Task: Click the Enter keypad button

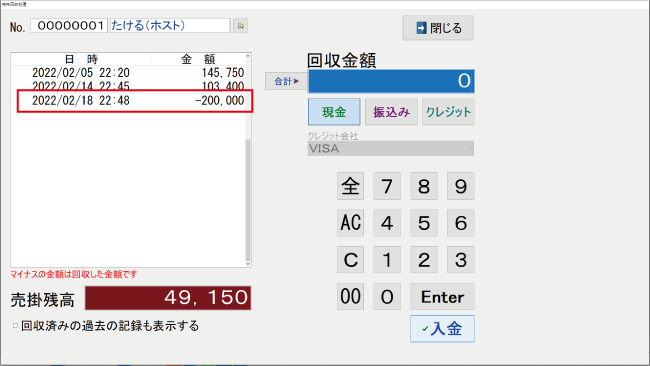Action: tap(442, 297)
